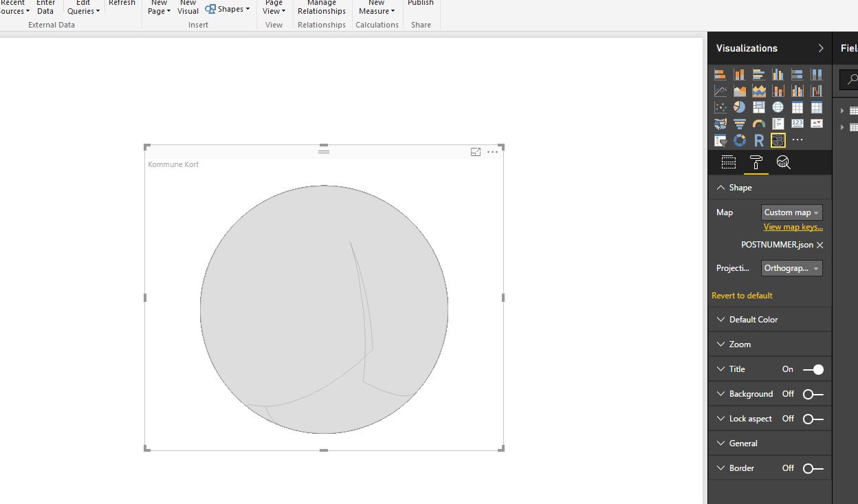The height and width of the screenshot is (504, 858).
Task: Select the Multi-row card visual
Action: coord(778,124)
